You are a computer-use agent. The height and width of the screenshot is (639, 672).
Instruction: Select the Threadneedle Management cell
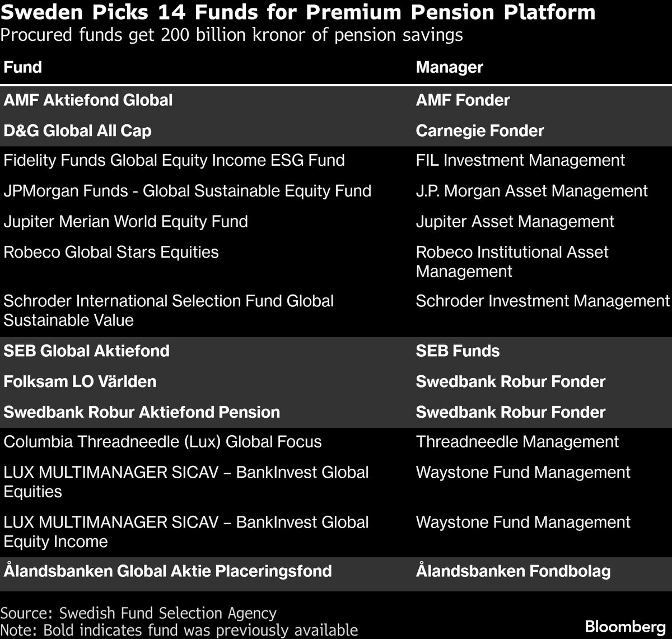(x=517, y=442)
